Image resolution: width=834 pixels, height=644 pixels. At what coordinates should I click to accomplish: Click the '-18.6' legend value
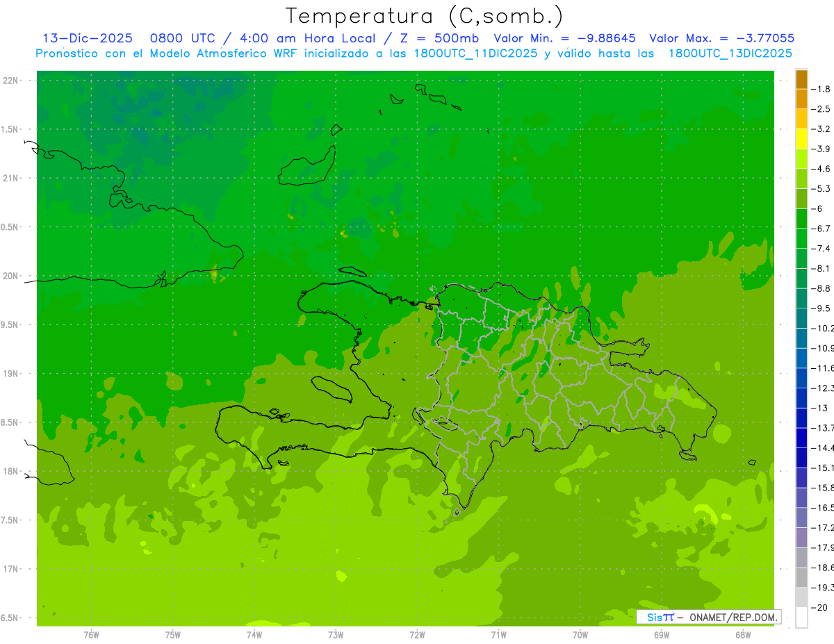click(x=822, y=568)
